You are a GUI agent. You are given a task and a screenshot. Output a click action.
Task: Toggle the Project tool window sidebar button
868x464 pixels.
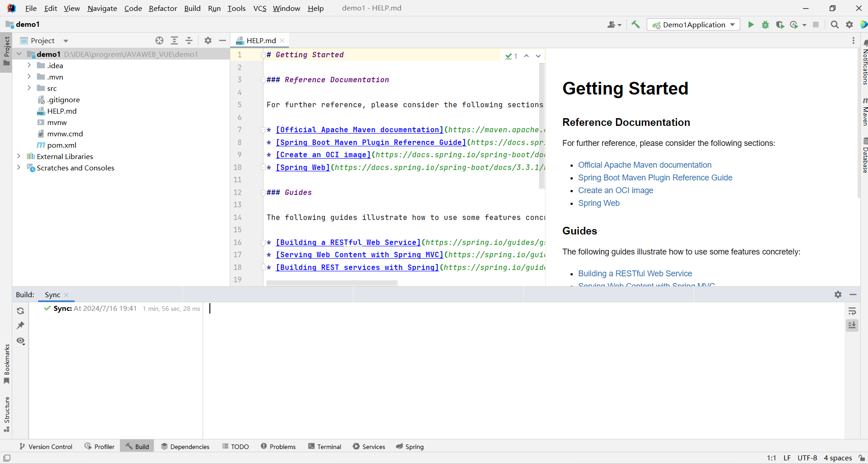coord(6,51)
